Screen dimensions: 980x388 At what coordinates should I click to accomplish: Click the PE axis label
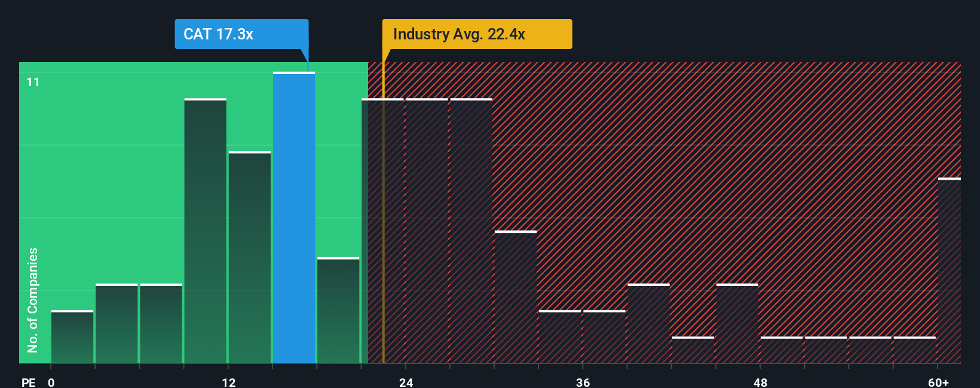29,382
